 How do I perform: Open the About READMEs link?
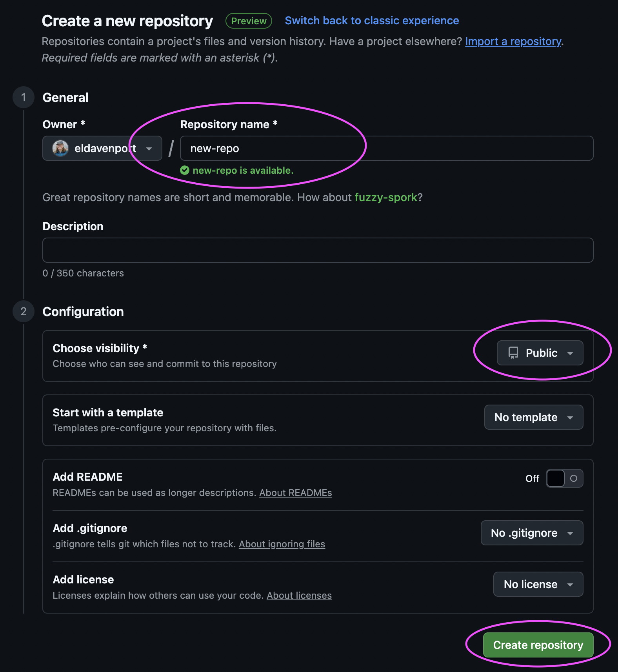pyautogui.click(x=296, y=493)
